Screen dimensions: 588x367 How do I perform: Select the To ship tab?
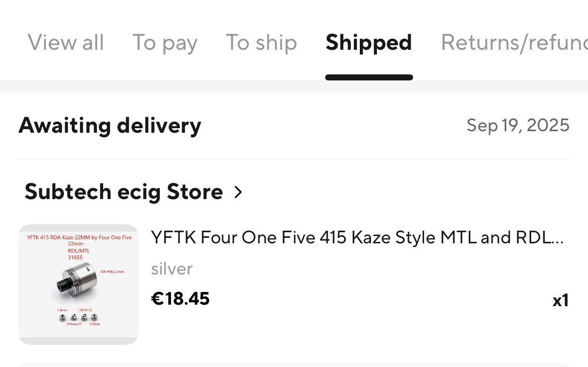(261, 43)
